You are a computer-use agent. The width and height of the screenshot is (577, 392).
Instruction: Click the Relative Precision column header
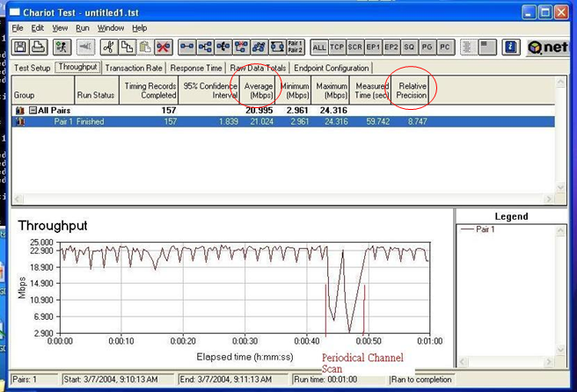[x=410, y=91]
